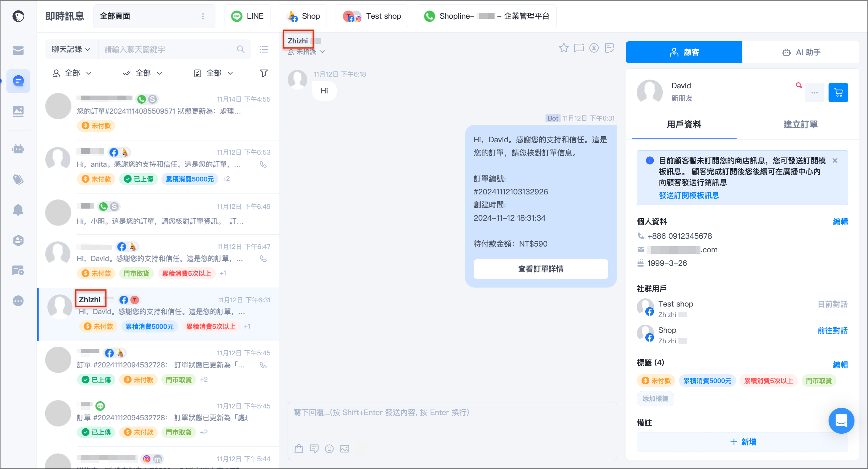Open the tags sidebar icon
Image resolution: width=868 pixels, height=469 pixels.
click(18, 179)
